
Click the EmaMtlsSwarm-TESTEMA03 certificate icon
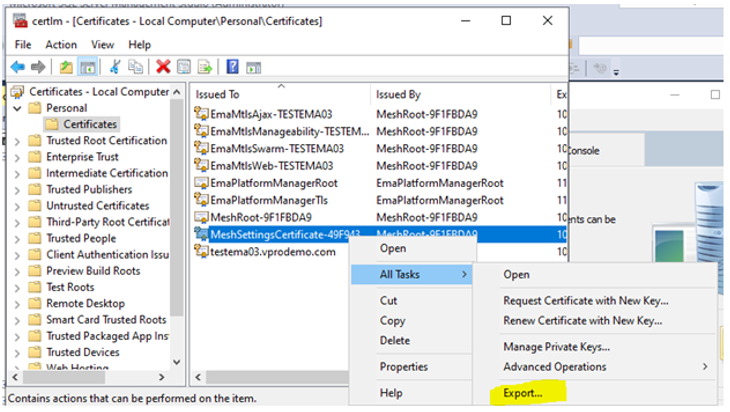click(x=201, y=148)
